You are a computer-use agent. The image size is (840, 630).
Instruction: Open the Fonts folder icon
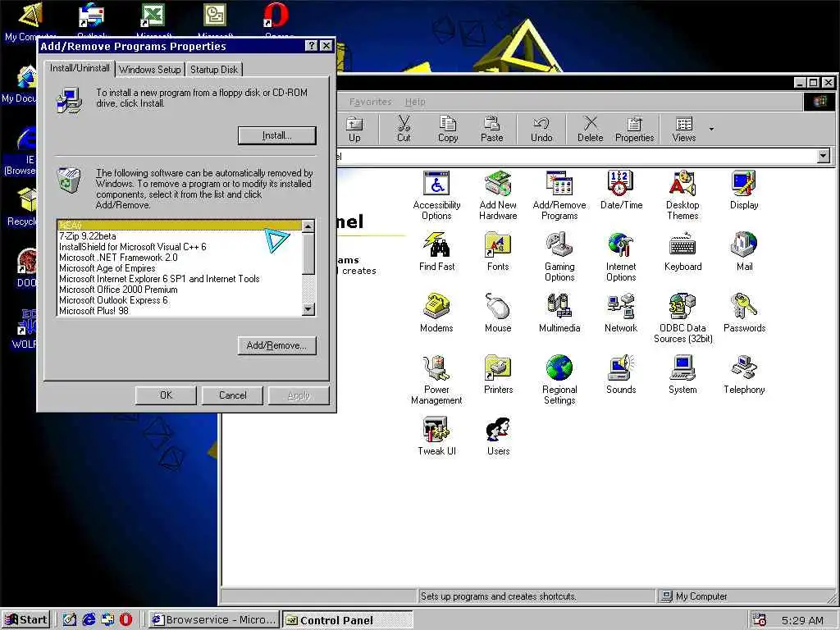[498, 252]
